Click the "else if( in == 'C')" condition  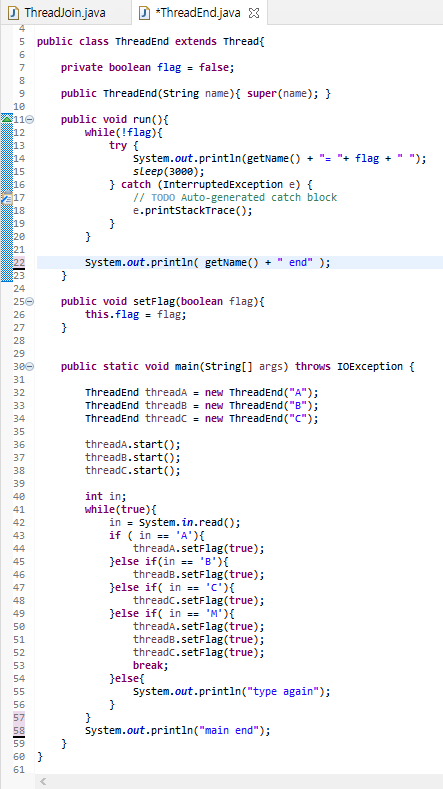[x=172, y=588]
